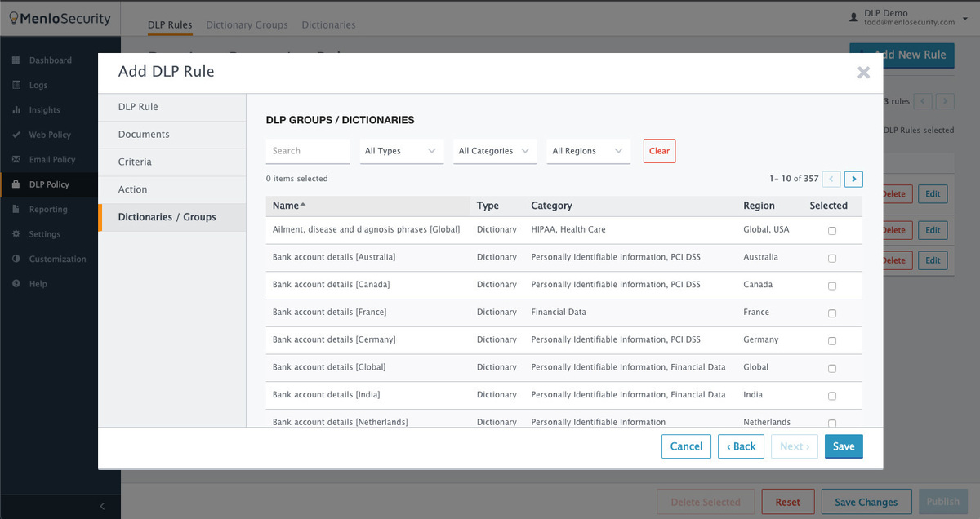Click the Financial Data category cell for France
The image size is (980, 519).
(x=559, y=312)
